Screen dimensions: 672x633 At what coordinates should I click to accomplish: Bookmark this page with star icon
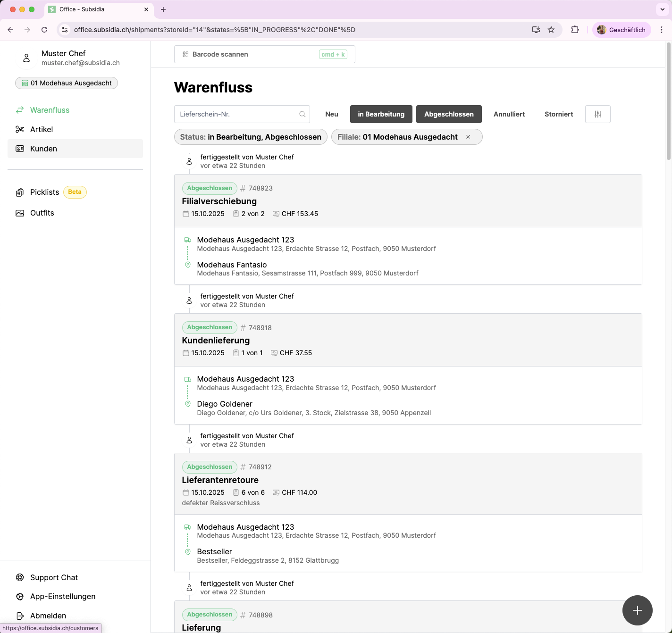tap(551, 30)
